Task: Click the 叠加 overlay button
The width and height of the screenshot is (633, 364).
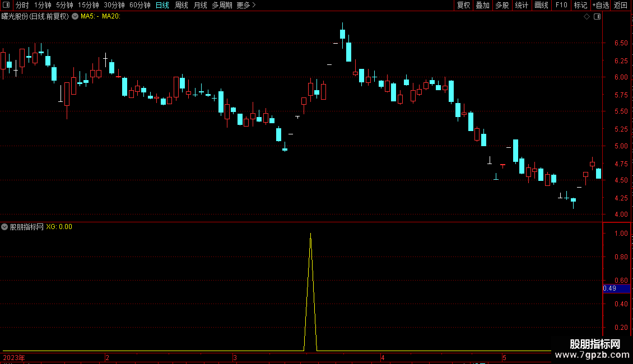Action: click(482, 5)
